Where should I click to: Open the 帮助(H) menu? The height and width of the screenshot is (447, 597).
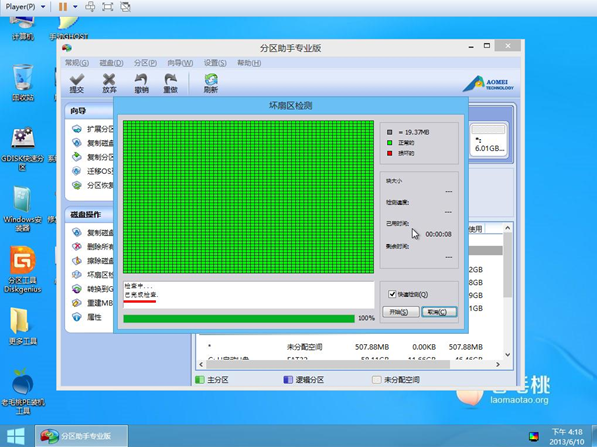(249, 63)
